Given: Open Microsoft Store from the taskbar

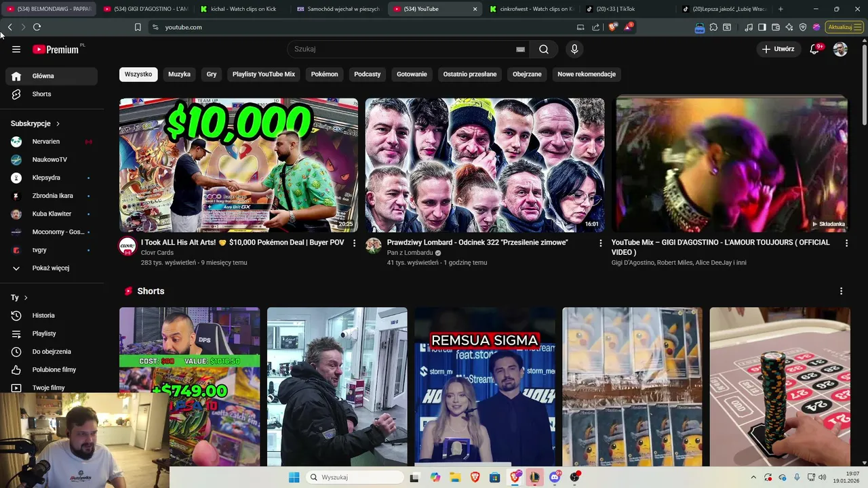Looking at the screenshot, I should 495,477.
